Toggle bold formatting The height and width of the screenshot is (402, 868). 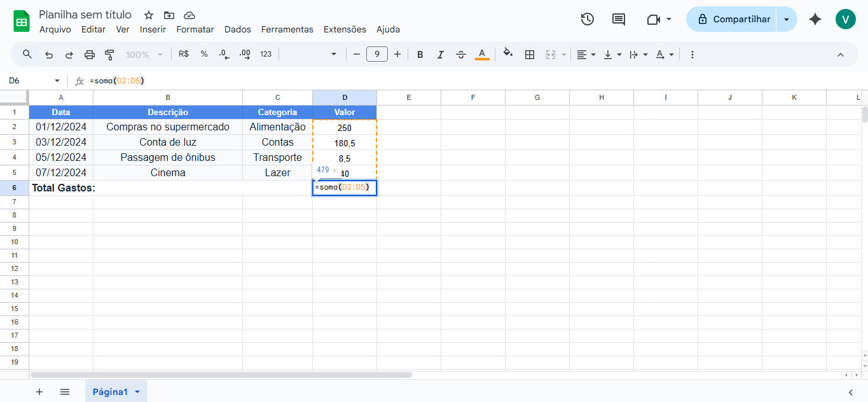[420, 55]
